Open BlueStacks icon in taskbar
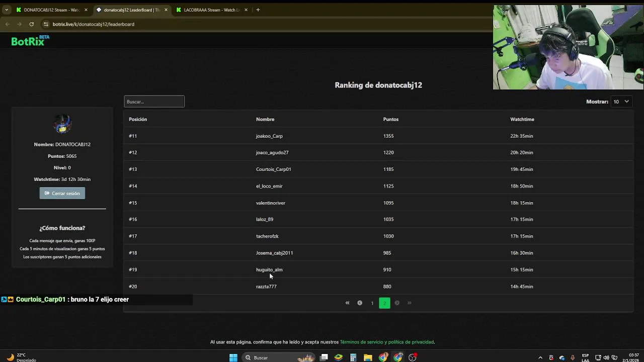This screenshot has height=362, width=644. [339, 357]
